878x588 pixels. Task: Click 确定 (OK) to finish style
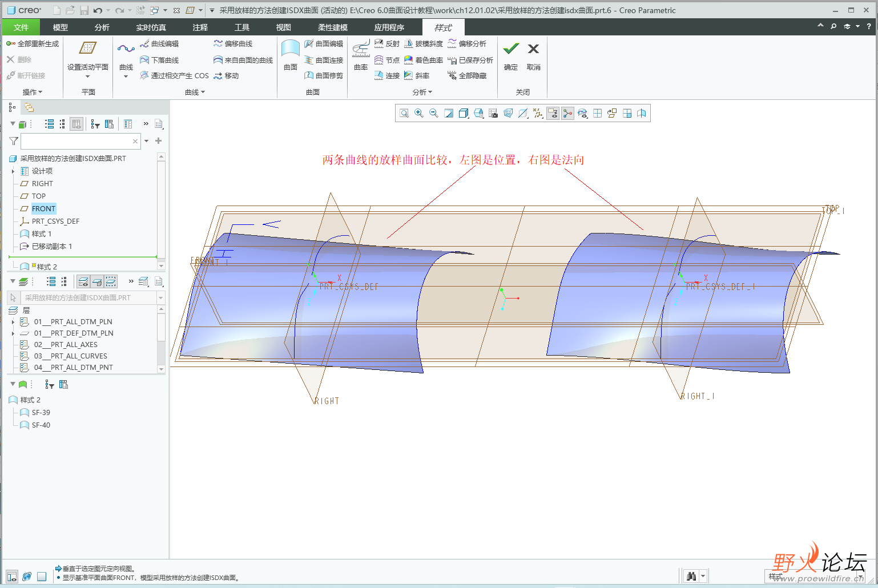pos(511,56)
